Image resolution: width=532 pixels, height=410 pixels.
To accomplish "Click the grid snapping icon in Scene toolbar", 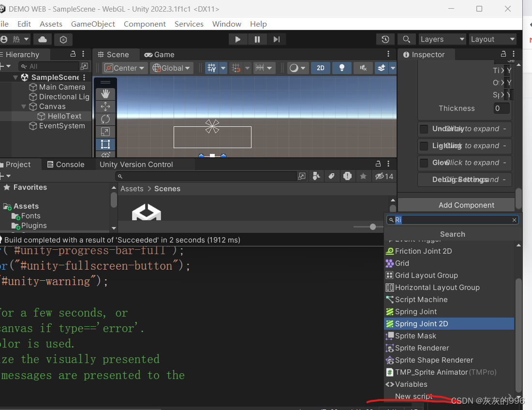I will click(x=212, y=68).
